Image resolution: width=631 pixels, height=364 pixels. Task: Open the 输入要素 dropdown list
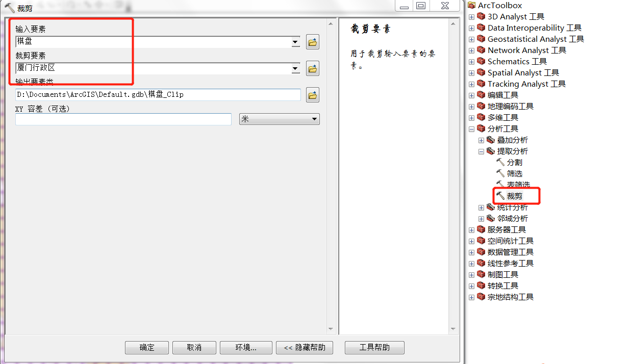[295, 42]
